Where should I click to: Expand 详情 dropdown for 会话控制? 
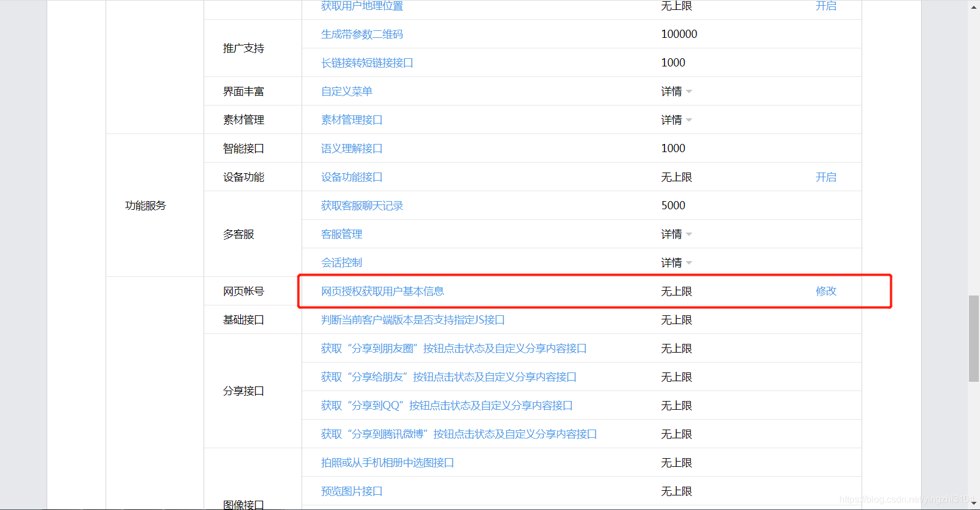click(x=676, y=263)
